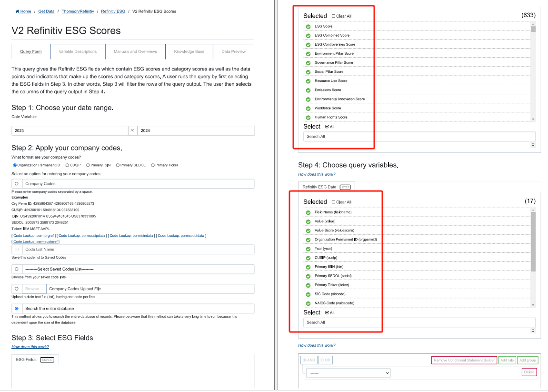The image size is (548, 392).
Task: Select the AND condition toggle
Action: point(309,360)
